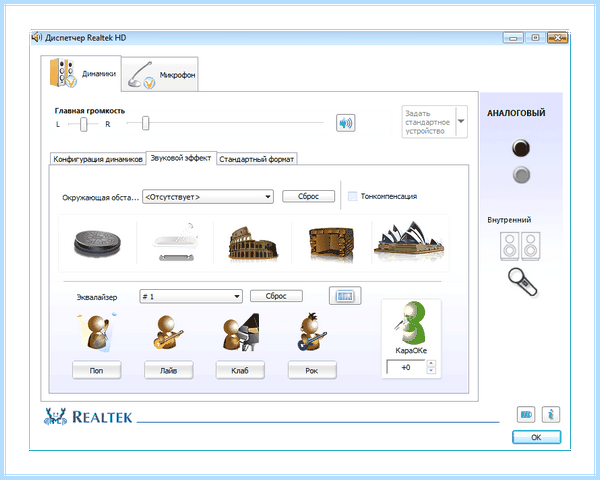
Task: Click the Главная громкость label
Action: tap(90, 111)
